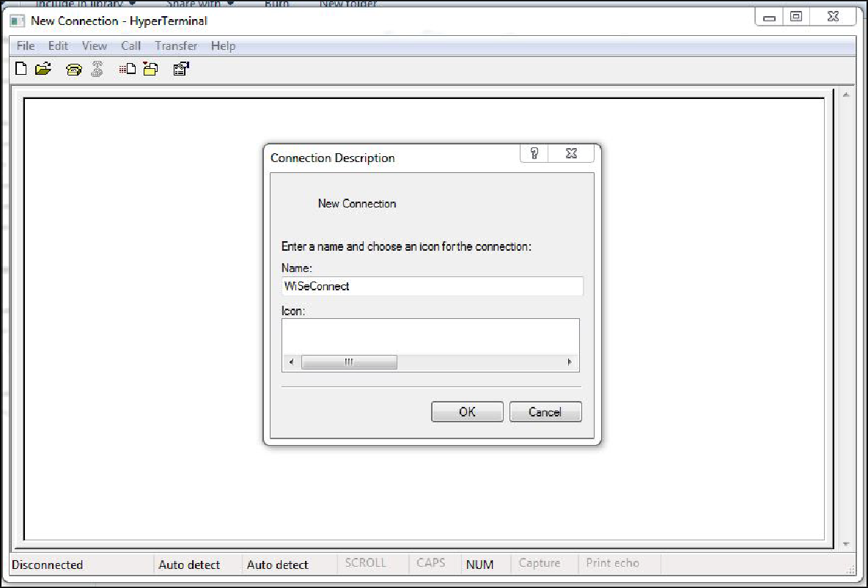This screenshot has width=868, height=588.
Task: Click the Open file toolbar icon
Action: (43, 70)
